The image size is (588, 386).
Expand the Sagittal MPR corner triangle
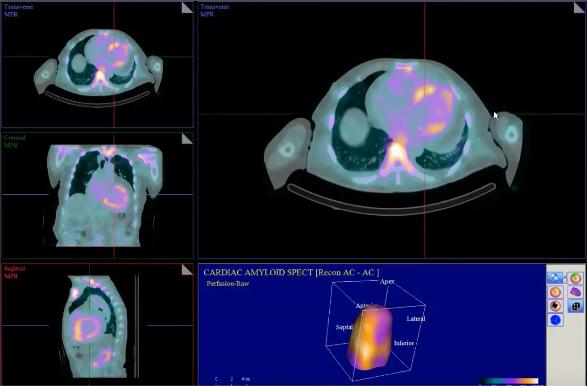click(187, 269)
